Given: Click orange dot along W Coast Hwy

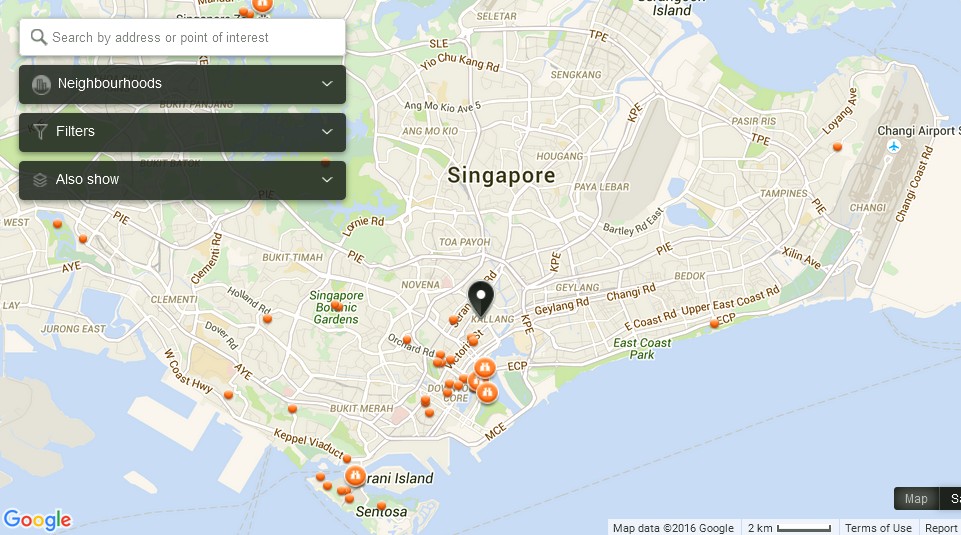Looking at the screenshot, I should tap(228, 395).
